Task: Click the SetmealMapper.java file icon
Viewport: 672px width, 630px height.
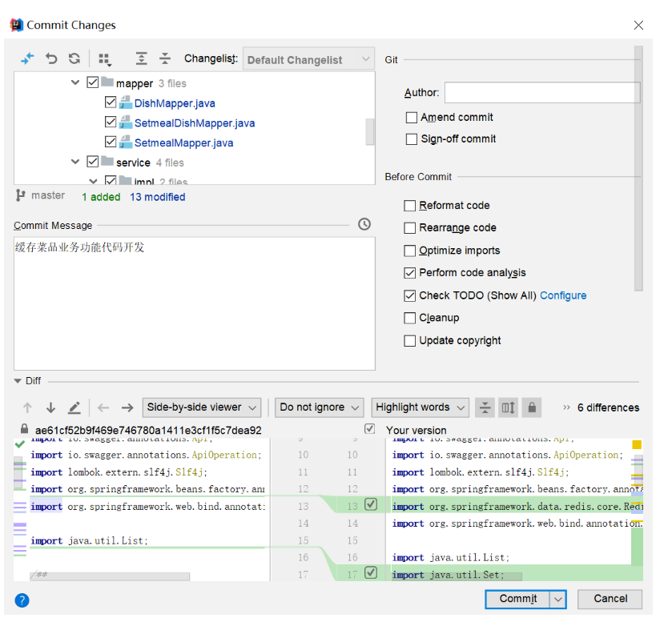Action: coord(125,142)
